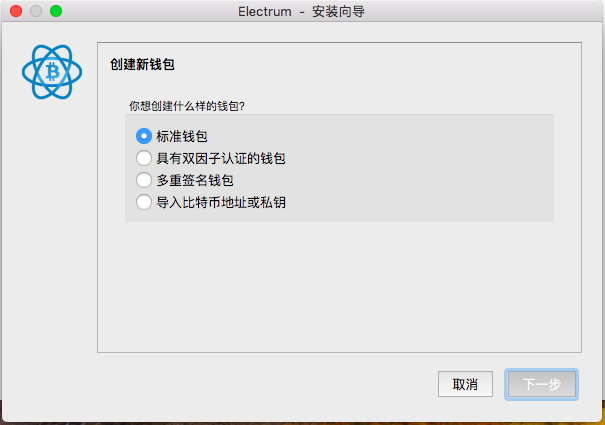This screenshot has width=605, height=425.
Task: Click the 导入比特币地址或私钥 label text
Action: (221, 202)
